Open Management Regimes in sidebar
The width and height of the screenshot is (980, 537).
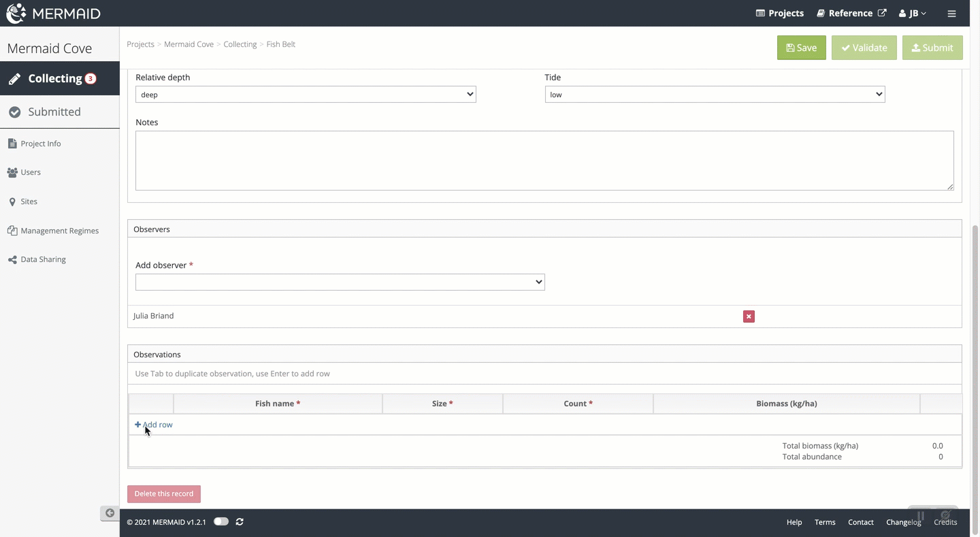pos(59,231)
